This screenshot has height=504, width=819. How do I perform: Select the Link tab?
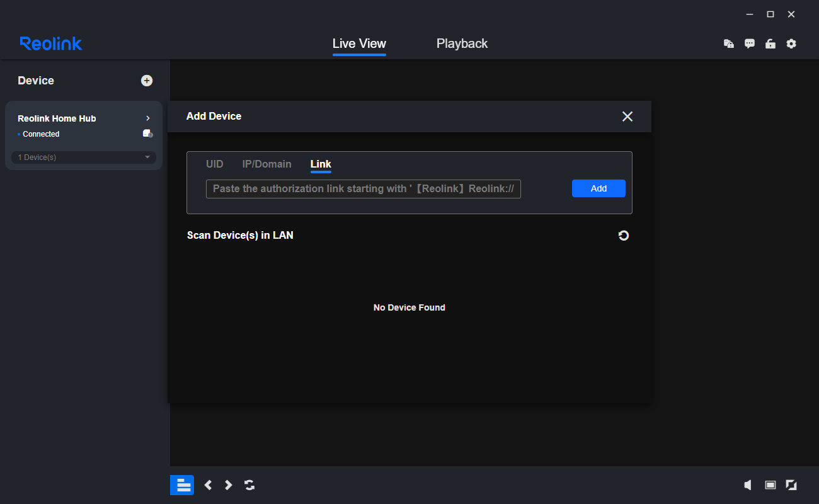coord(321,164)
